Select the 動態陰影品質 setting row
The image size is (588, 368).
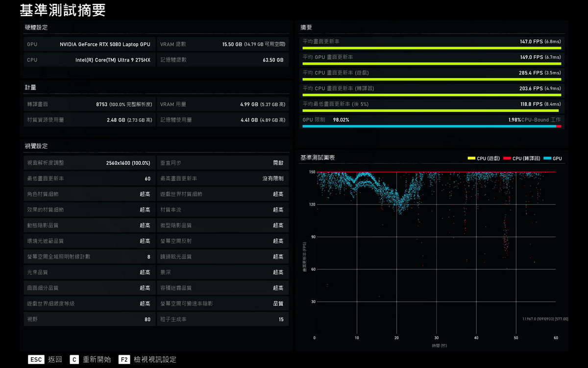(89, 226)
